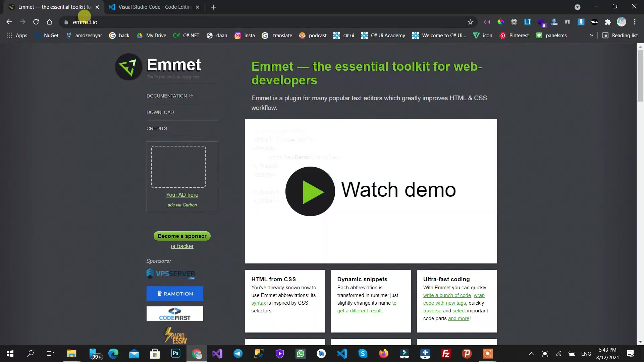The image size is (644, 362).
Task: Open Skype from the taskbar
Action: point(363,354)
